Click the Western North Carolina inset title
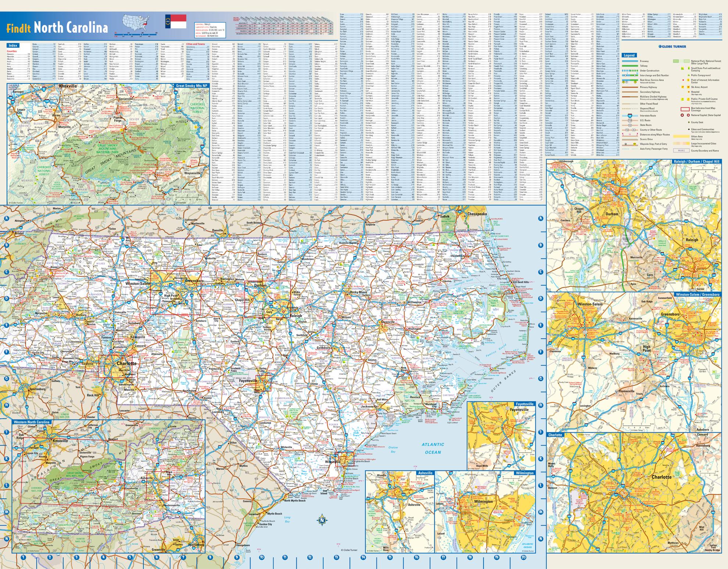The width and height of the screenshot is (728, 569). [x=32, y=422]
